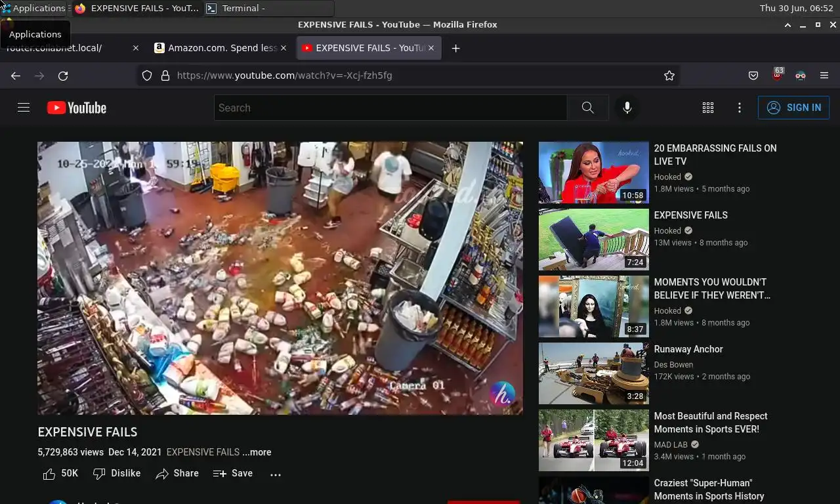Open uBlock extension icon showing 63
Screen dimensions: 840x504
pos(777,74)
